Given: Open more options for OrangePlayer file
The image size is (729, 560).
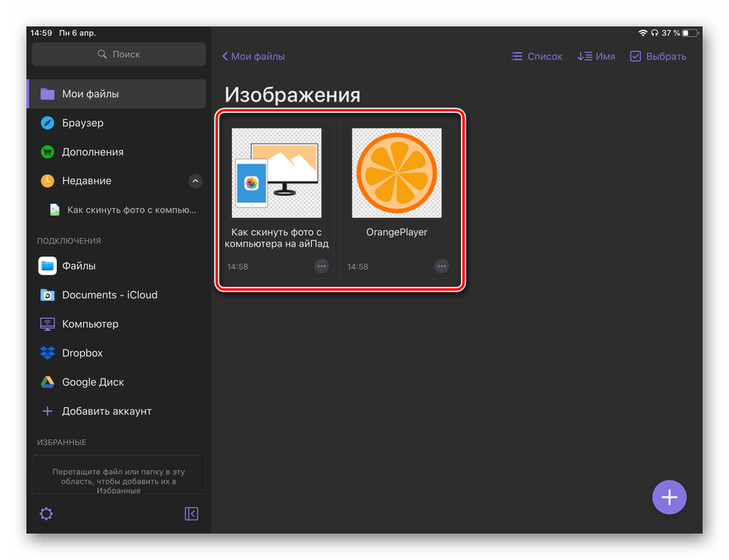Looking at the screenshot, I should click(442, 266).
